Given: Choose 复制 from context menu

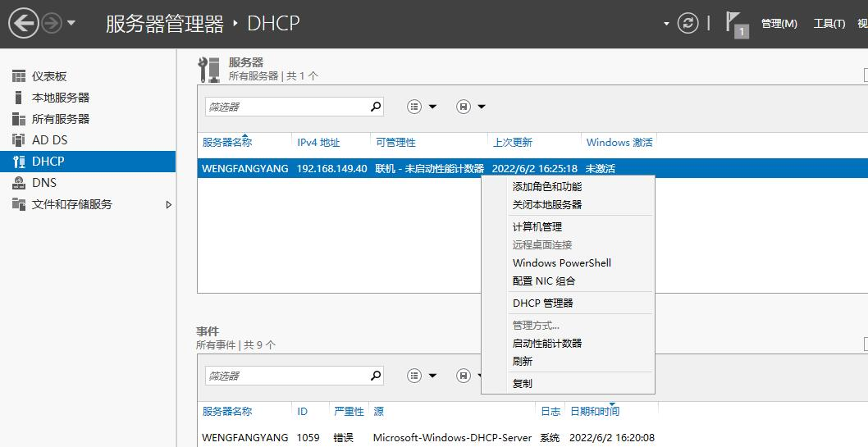Looking at the screenshot, I should tap(522, 383).
